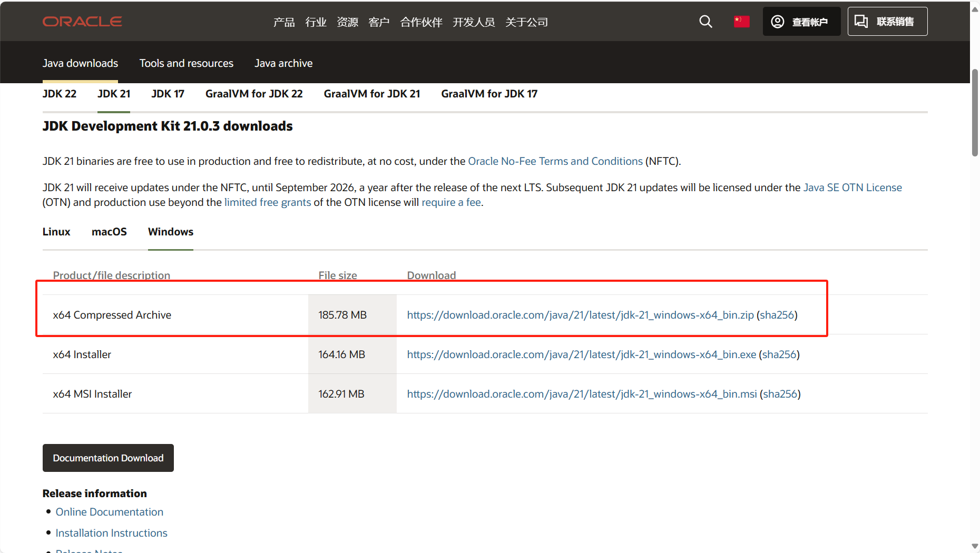This screenshot has height=553, width=980.
Task: Click the Release information heading
Action: tap(95, 493)
